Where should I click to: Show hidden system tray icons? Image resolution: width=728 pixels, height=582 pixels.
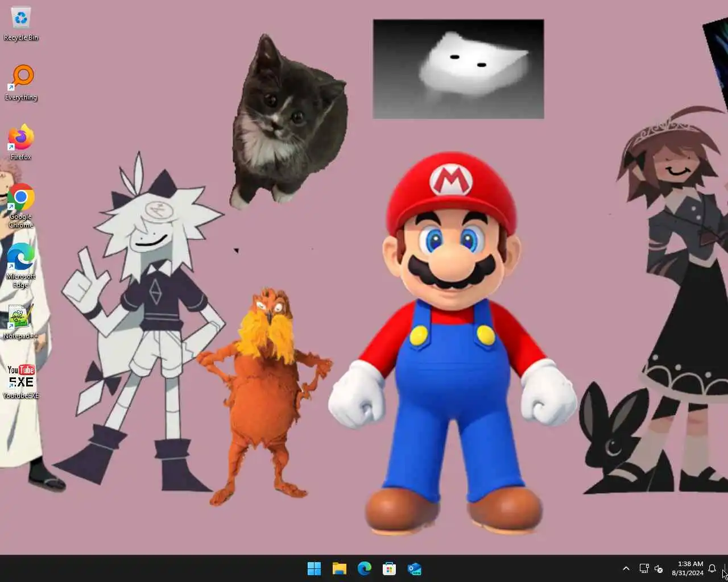coord(626,568)
